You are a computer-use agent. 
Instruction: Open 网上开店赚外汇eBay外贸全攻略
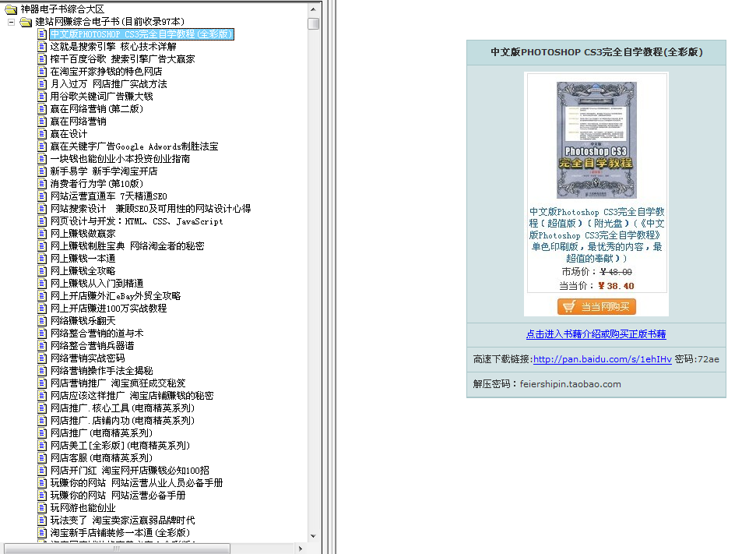[115, 296]
